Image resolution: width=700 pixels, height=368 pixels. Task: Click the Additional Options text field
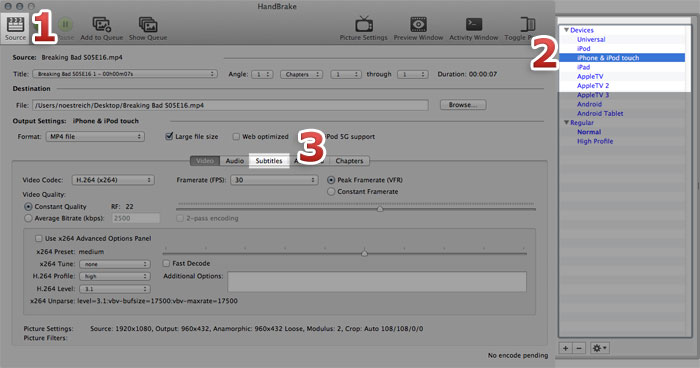click(x=377, y=282)
